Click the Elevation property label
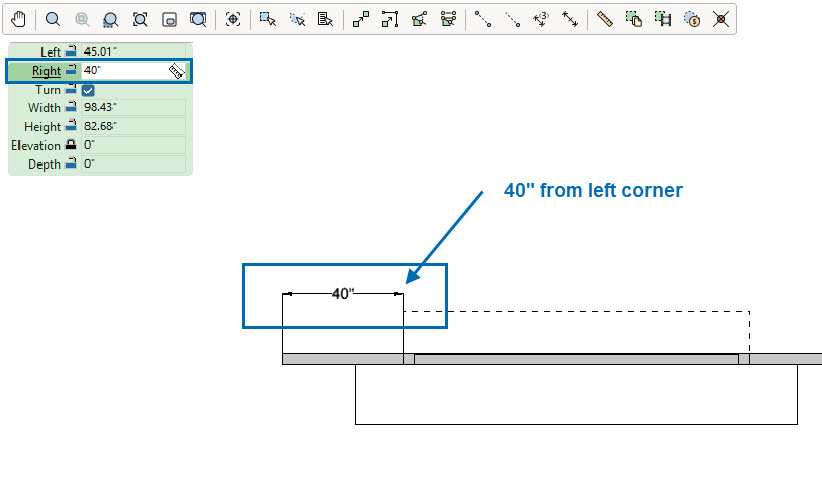Screen dimensions: 822x478 coord(36,145)
